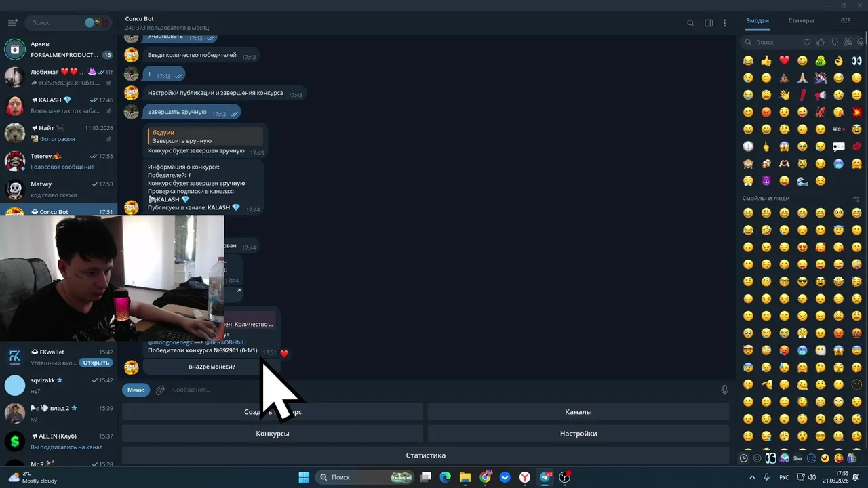
Task: Switch to the Эмодзи tab
Action: pyautogui.click(x=757, y=20)
